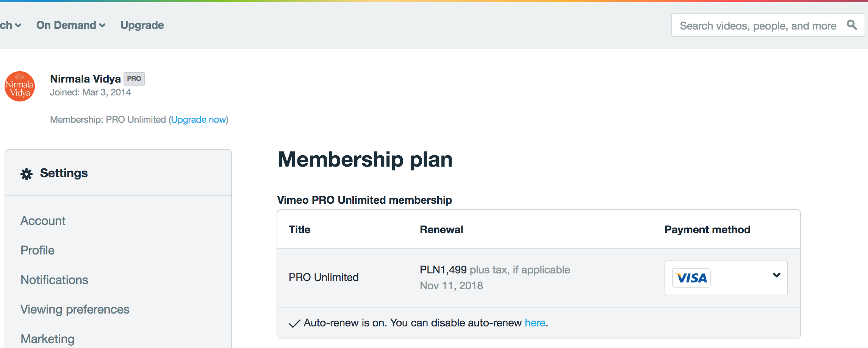Click the 'Upgrade now' link

pyautogui.click(x=199, y=120)
